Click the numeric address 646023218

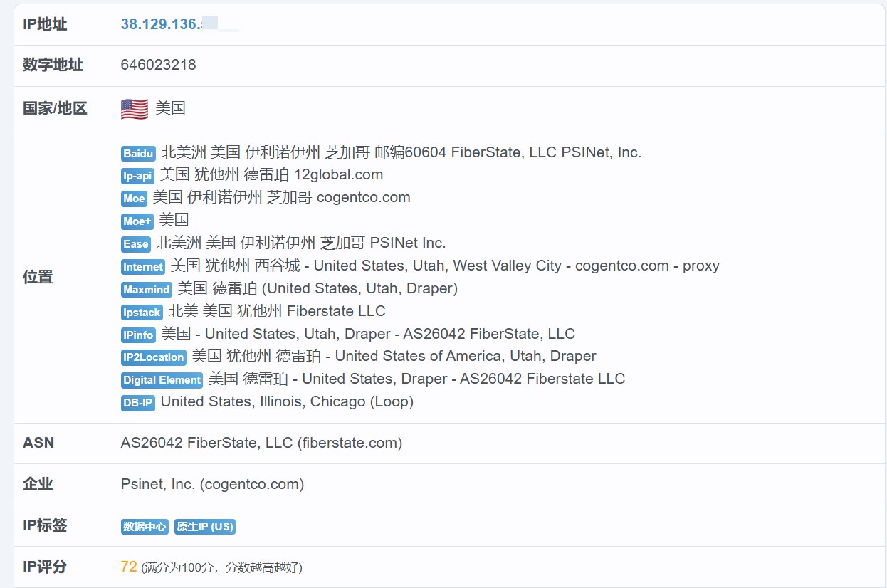(158, 65)
